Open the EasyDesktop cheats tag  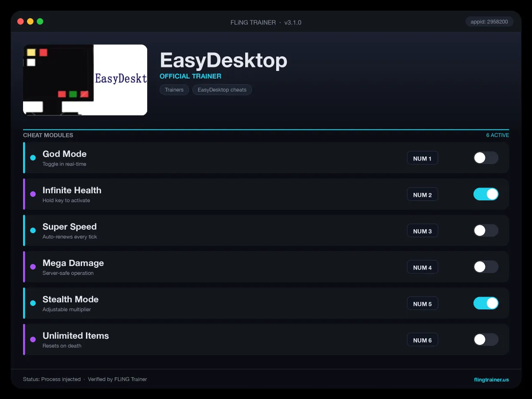[x=222, y=90]
